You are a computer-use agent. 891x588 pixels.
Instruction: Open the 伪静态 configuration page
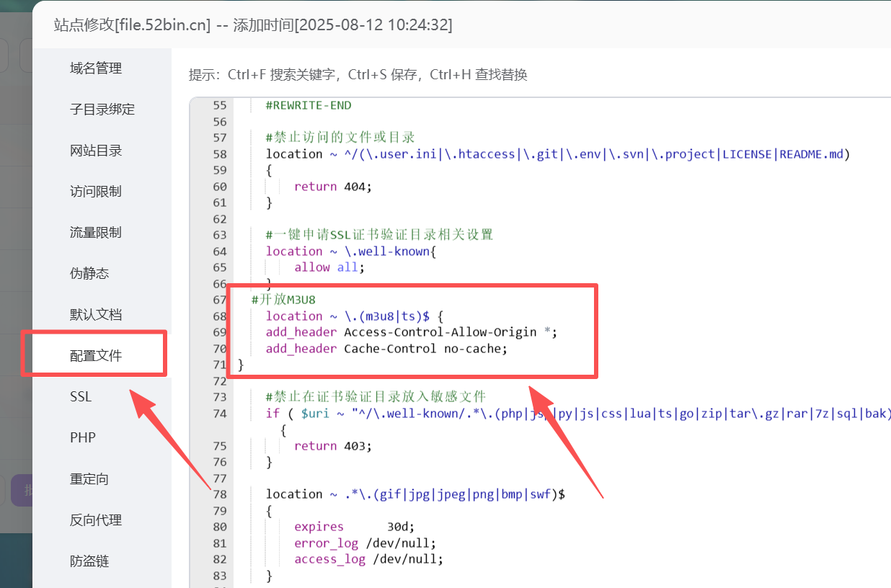89,274
